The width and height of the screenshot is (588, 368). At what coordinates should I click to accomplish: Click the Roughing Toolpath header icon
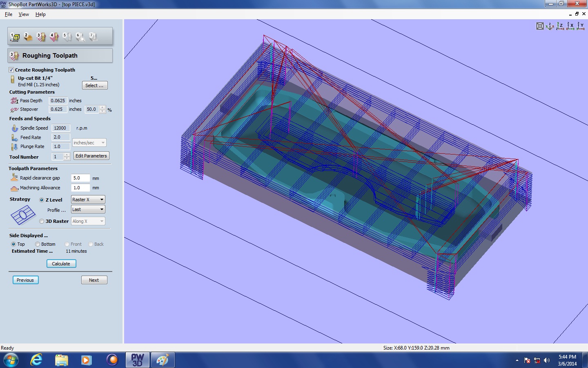[x=14, y=56]
